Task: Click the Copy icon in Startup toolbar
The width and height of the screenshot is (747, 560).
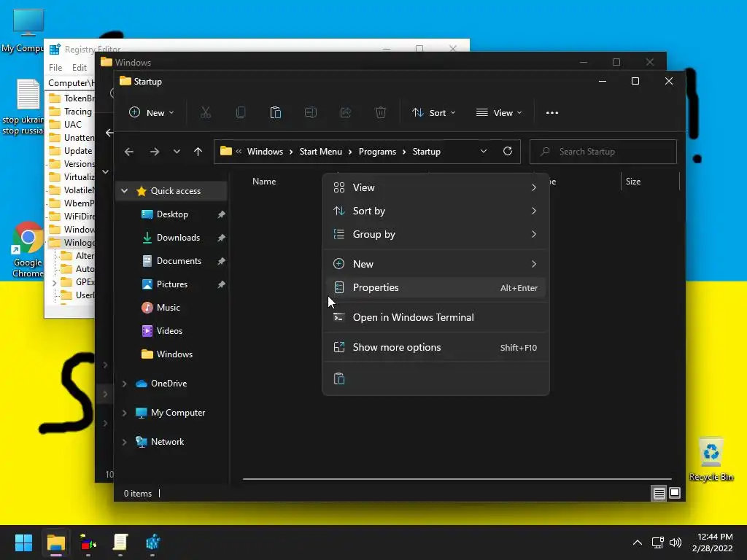Action: pyautogui.click(x=241, y=113)
